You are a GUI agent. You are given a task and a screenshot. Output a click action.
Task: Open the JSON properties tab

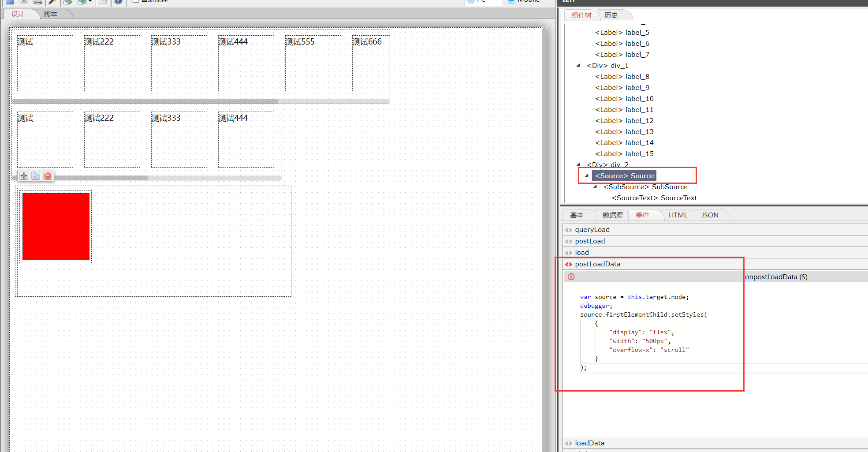click(x=710, y=215)
